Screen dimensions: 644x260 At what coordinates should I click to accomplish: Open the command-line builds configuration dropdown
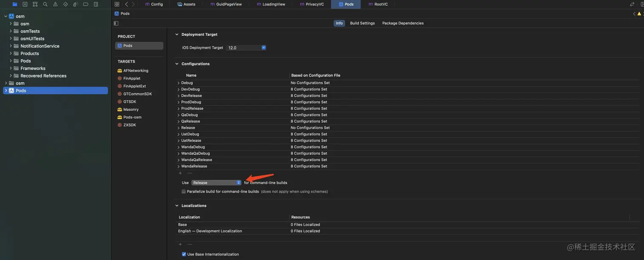pos(216,183)
